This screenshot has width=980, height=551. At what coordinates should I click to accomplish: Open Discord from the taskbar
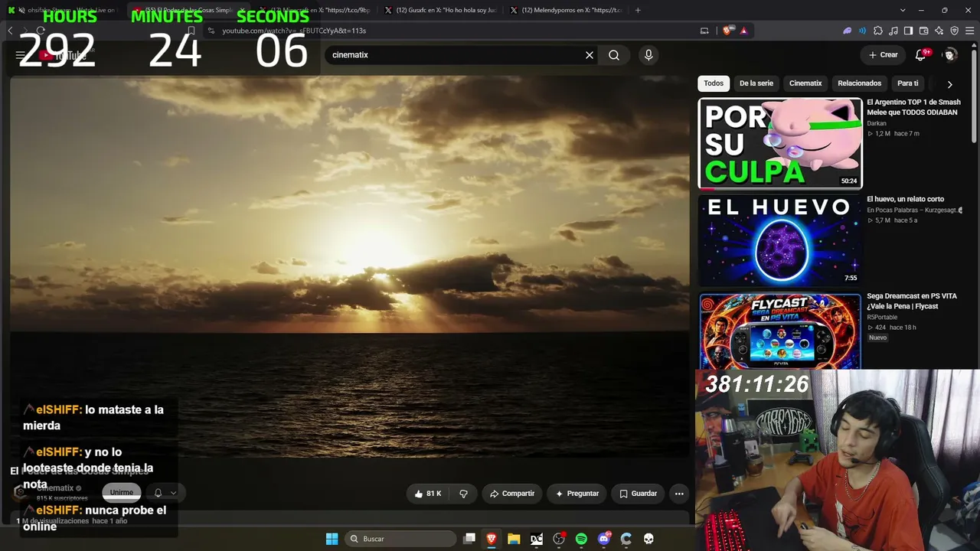coord(603,539)
